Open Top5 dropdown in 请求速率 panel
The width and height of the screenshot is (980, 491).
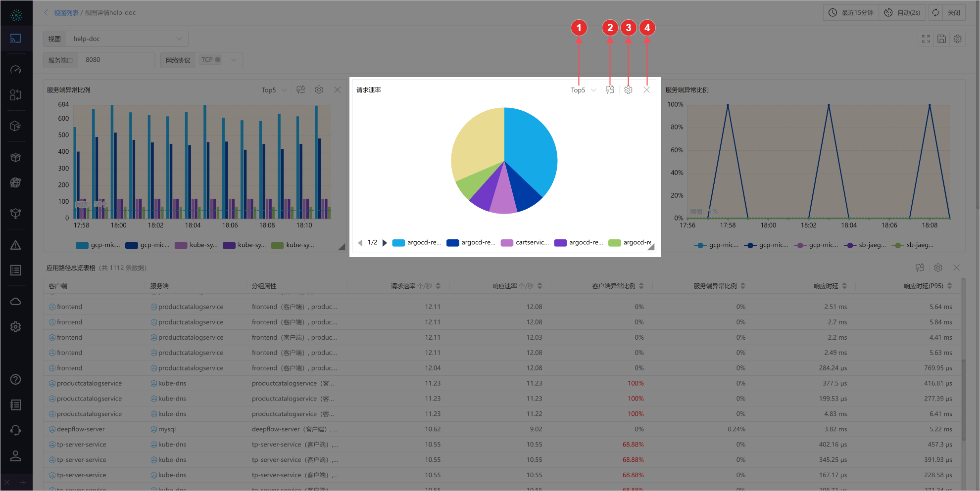(583, 90)
